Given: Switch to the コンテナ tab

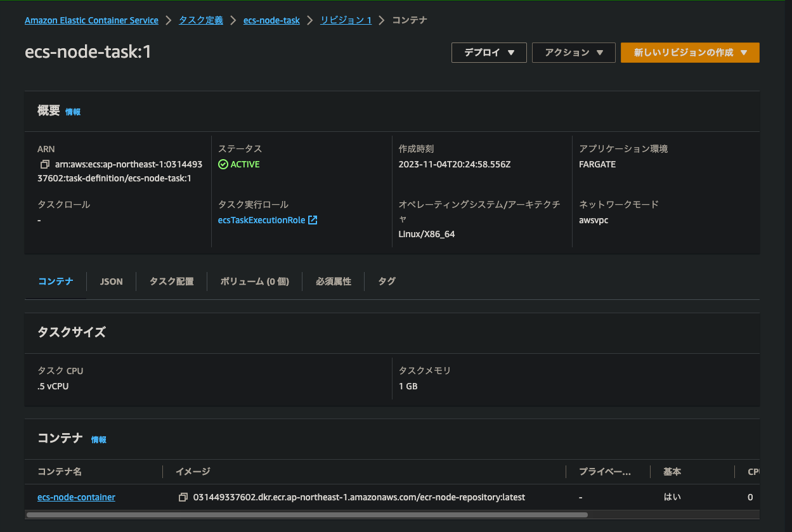Looking at the screenshot, I should coord(55,282).
